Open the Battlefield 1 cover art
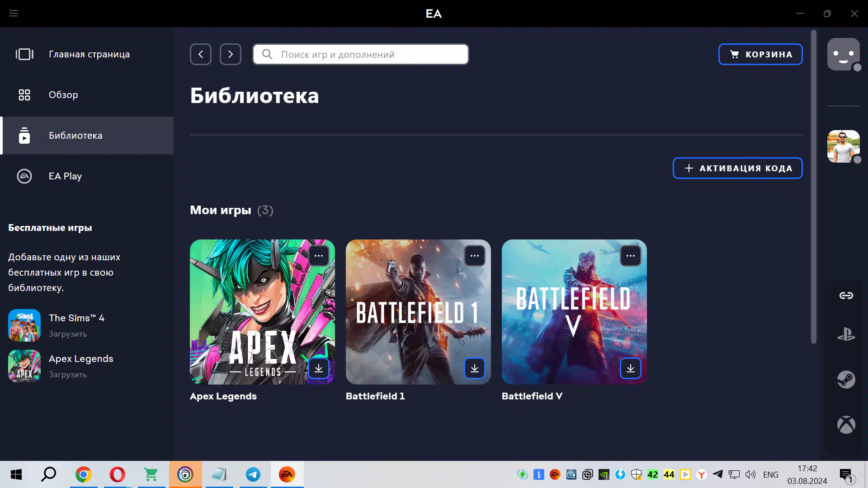This screenshot has height=488, width=868. (418, 312)
